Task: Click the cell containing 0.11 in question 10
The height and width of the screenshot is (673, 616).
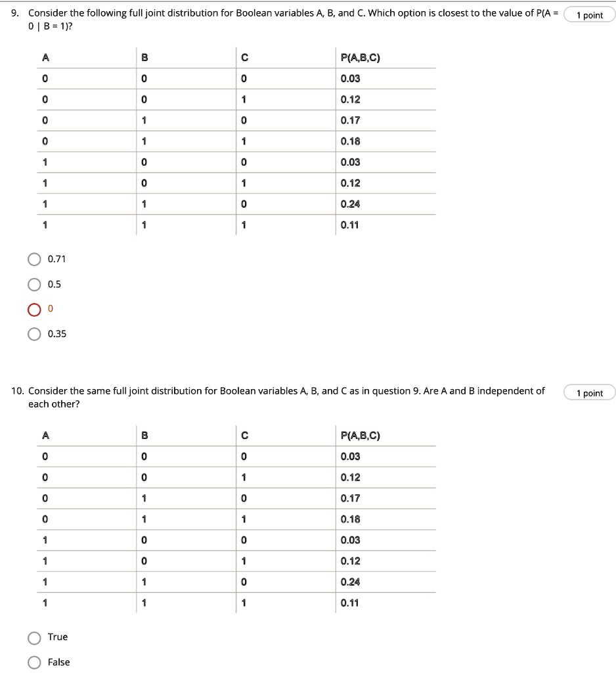Action: (348, 602)
